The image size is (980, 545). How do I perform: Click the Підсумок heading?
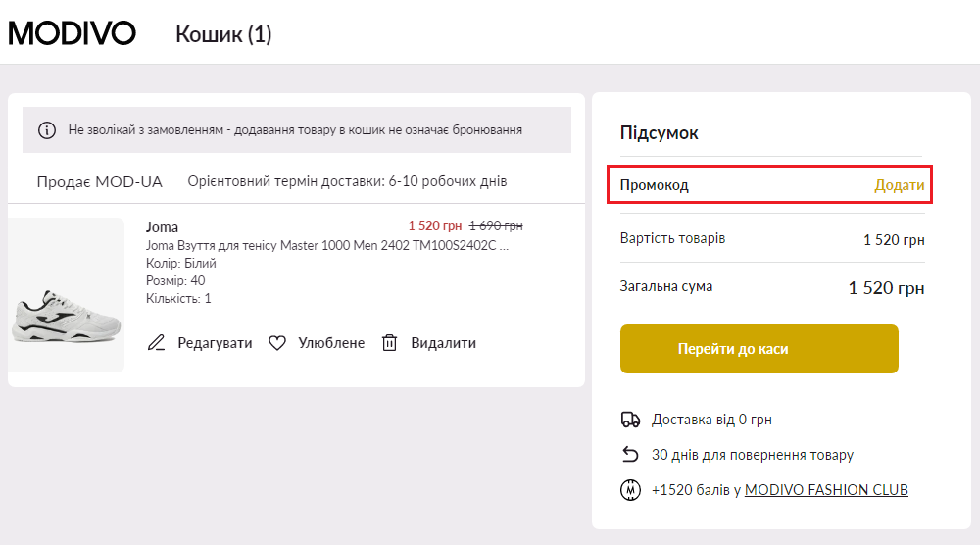659,132
